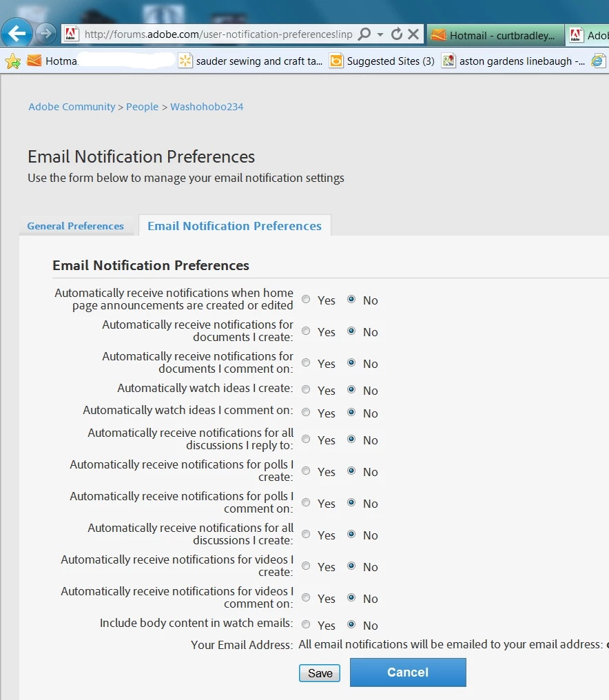The image size is (609, 700).
Task: Select No for polls I comment on
Action: tap(351, 502)
